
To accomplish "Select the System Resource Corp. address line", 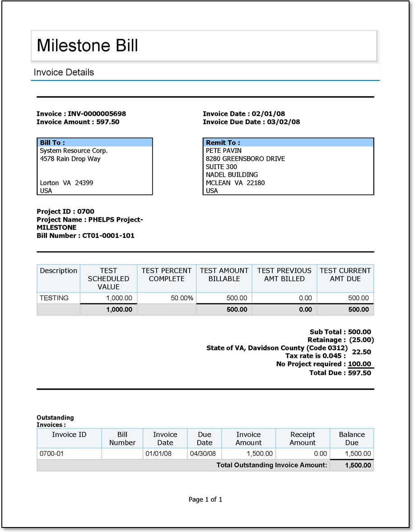I will point(74,151).
